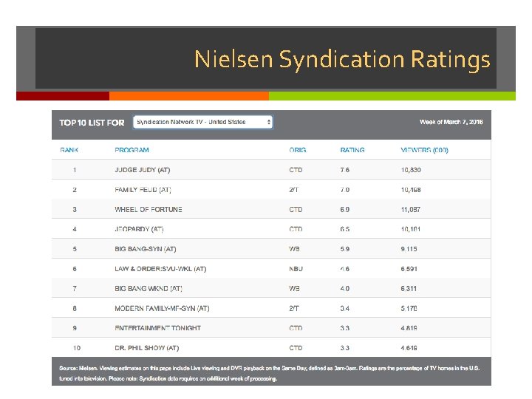Screen dimensions: 532x399
Task: Click the 6.5 rating value
Action: point(345,229)
